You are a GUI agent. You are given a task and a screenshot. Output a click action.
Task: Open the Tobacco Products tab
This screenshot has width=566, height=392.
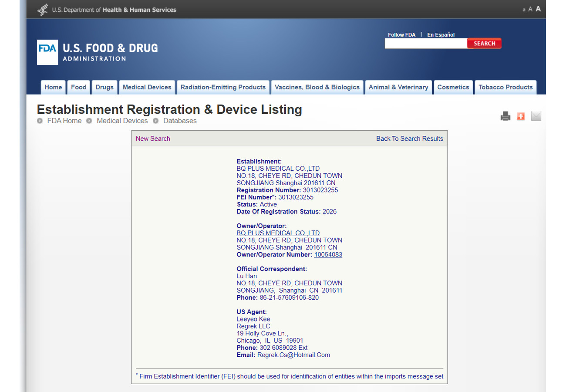(x=505, y=87)
